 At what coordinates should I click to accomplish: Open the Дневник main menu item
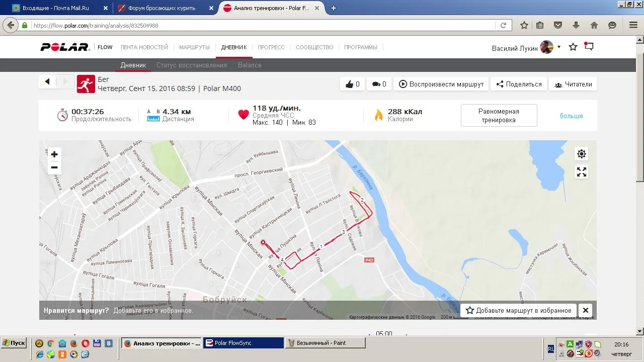coord(234,47)
